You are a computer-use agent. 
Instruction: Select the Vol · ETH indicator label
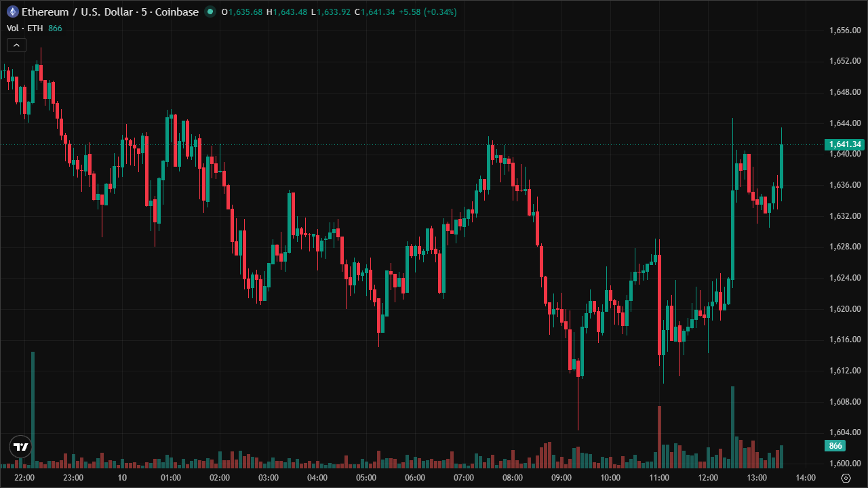click(26, 28)
